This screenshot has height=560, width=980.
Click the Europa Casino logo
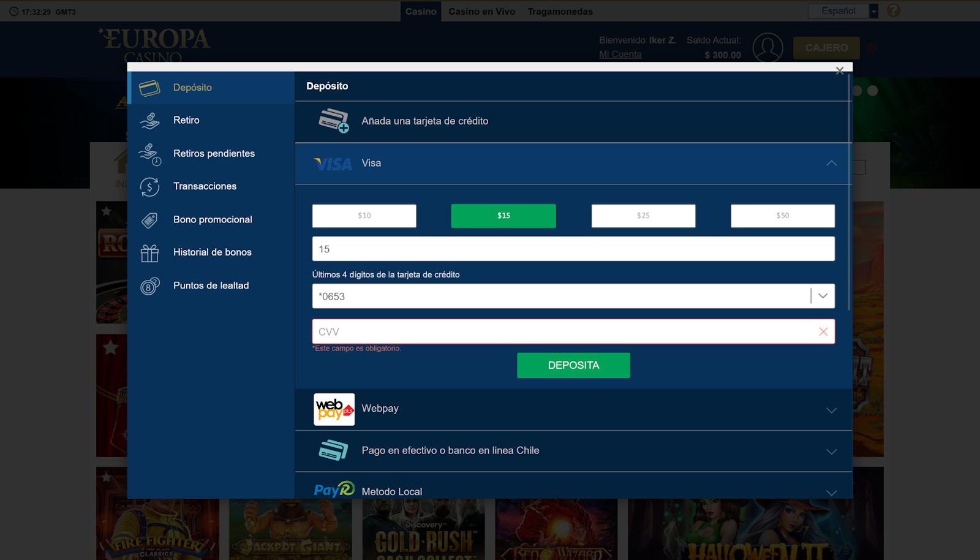(x=154, y=46)
